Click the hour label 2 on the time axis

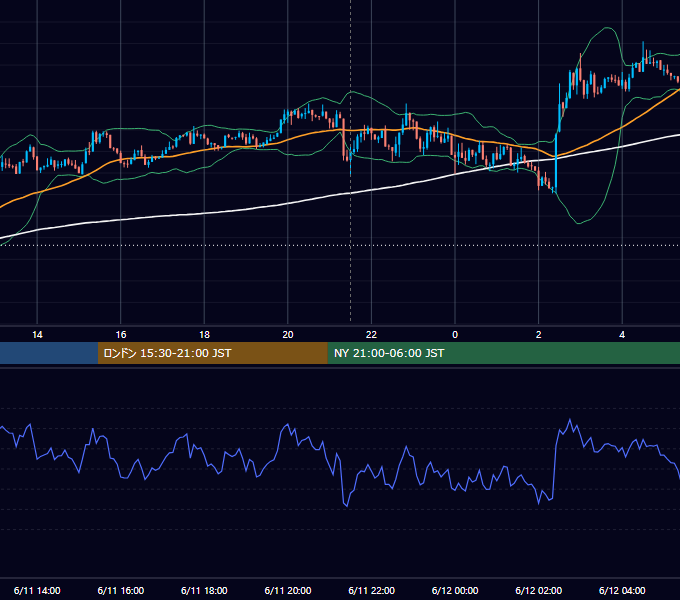(x=538, y=335)
